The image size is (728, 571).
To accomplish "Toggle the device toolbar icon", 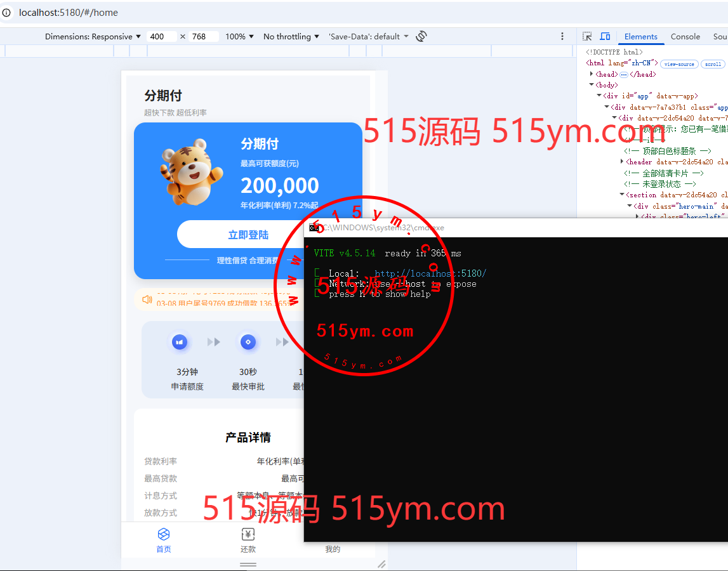I will (605, 36).
